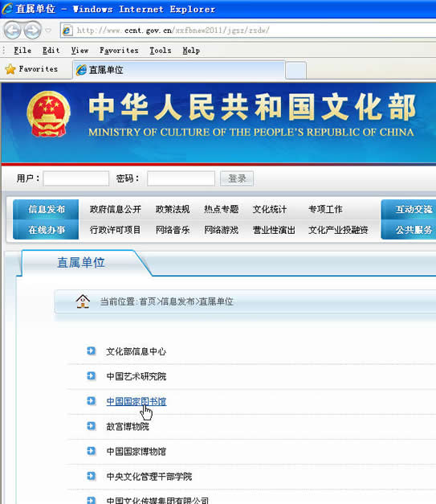Open the 政府信息公开 link

click(116, 209)
